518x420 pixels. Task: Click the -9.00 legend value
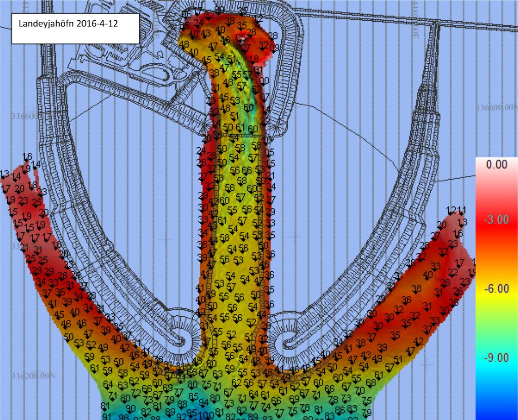tap(496, 358)
